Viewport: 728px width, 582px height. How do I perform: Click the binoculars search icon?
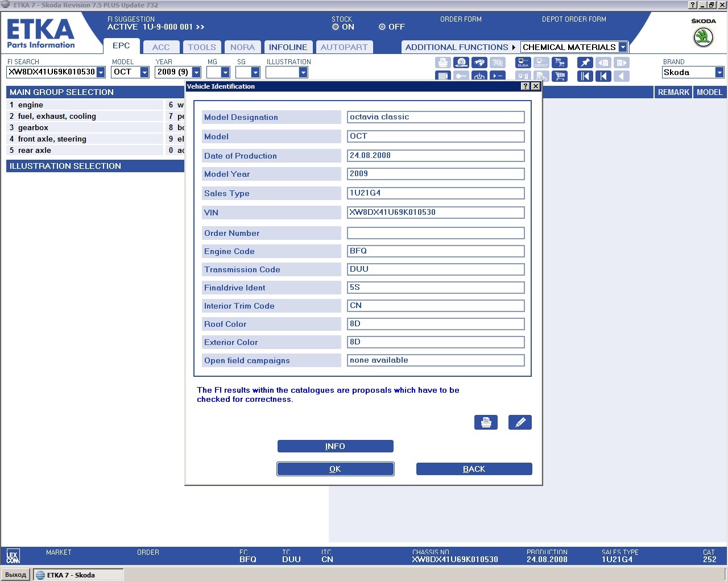(479, 63)
